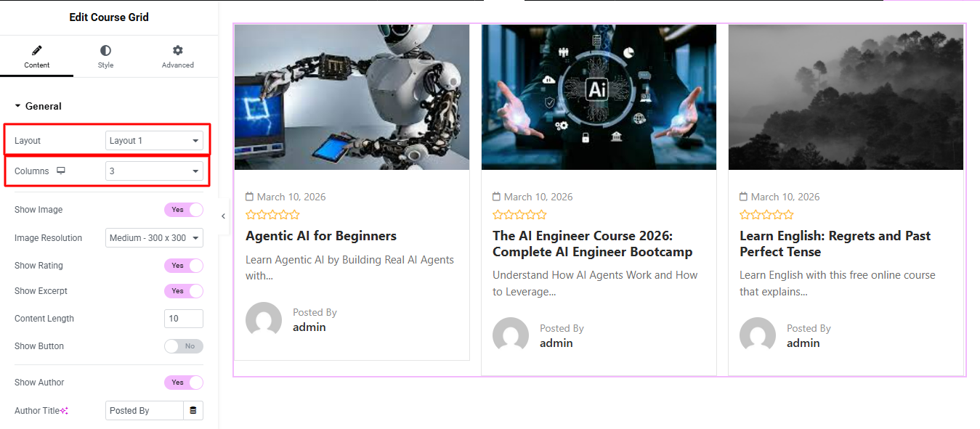This screenshot has width=980, height=429.
Task: Open the Layout dropdown
Action: 154,141
